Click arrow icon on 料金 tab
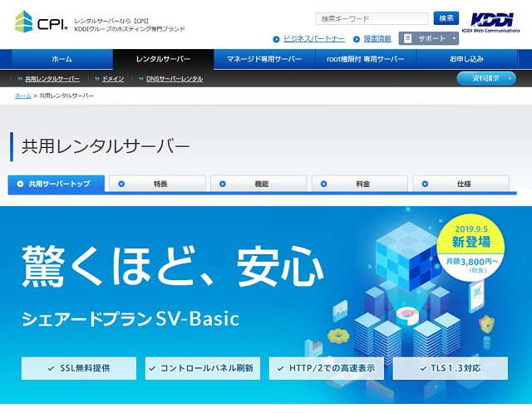532x413 pixels. coord(323,184)
